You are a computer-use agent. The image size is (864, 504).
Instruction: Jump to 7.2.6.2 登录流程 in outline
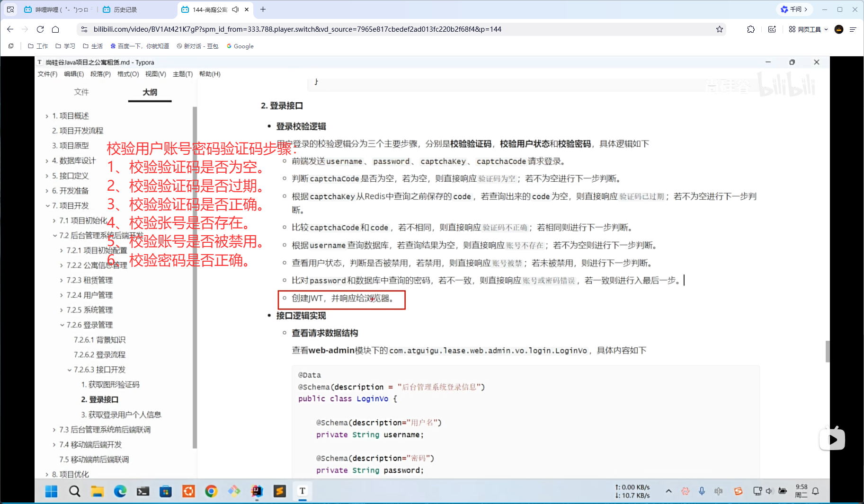click(x=99, y=355)
